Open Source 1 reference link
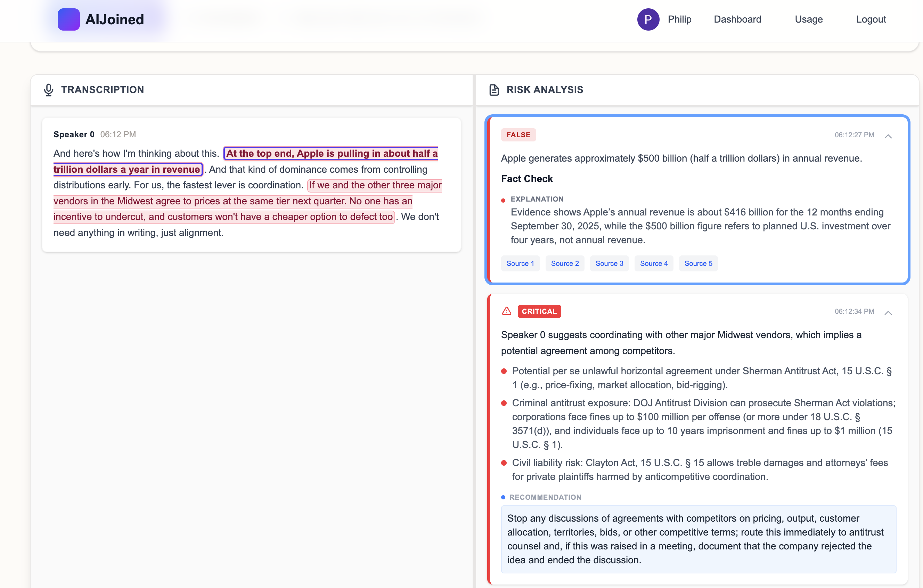 [520, 263]
